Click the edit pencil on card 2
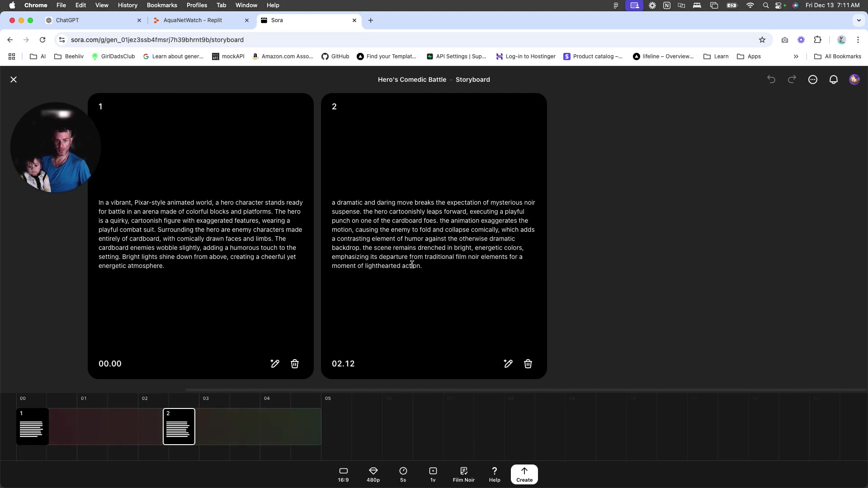Image resolution: width=868 pixels, height=488 pixels. [508, 364]
